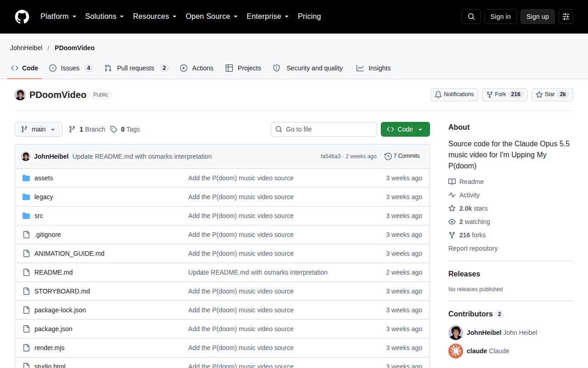The image size is (588, 368).
Task: Fork the repository via Fork button
Action: click(504, 94)
